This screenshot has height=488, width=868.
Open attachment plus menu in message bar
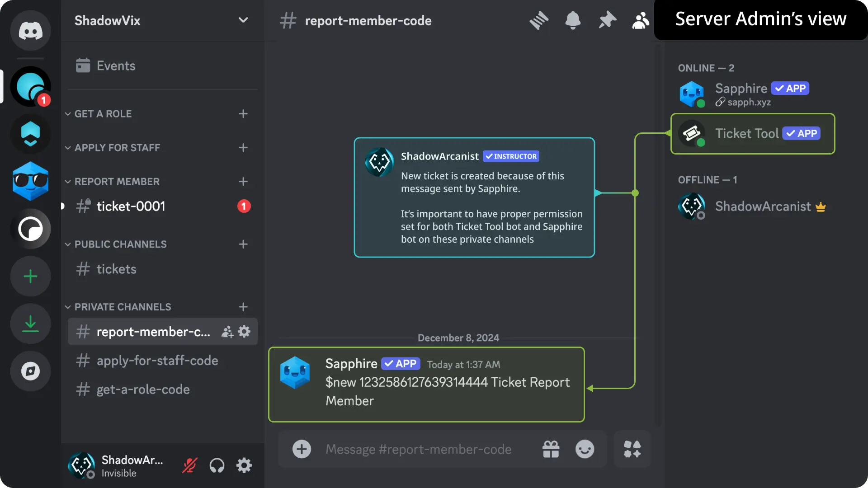[x=302, y=449]
